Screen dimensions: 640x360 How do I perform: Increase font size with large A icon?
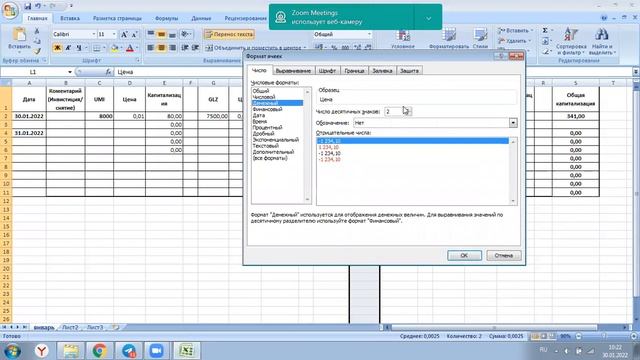[124, 35]
